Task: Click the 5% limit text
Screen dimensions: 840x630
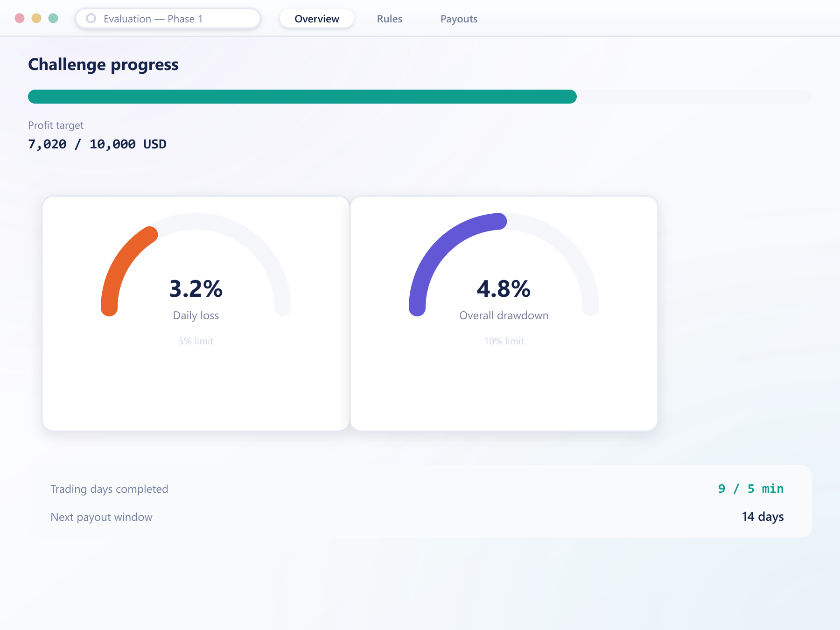Action: (x=196, y=341)
